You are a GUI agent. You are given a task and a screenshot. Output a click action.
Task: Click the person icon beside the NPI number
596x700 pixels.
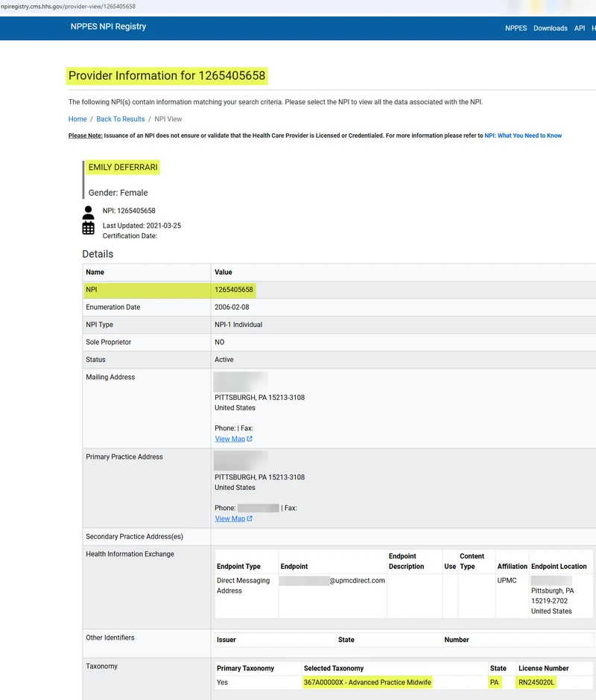point(88,212)
